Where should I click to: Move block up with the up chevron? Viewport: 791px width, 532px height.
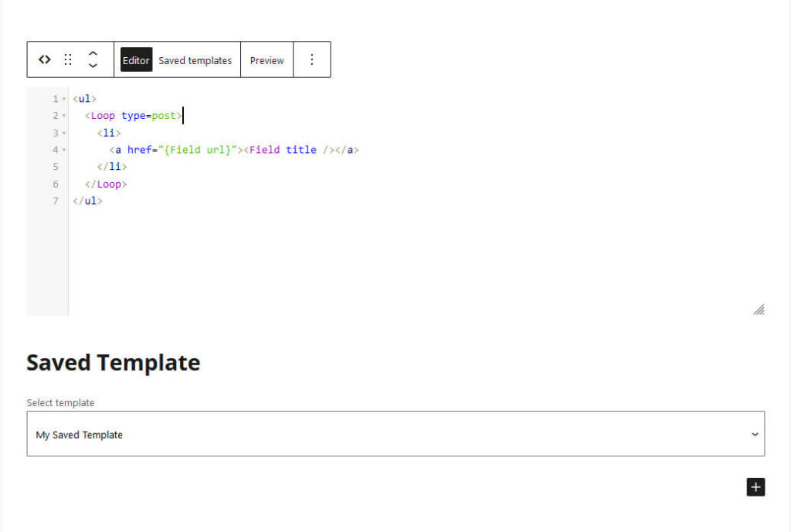point(93,53)
